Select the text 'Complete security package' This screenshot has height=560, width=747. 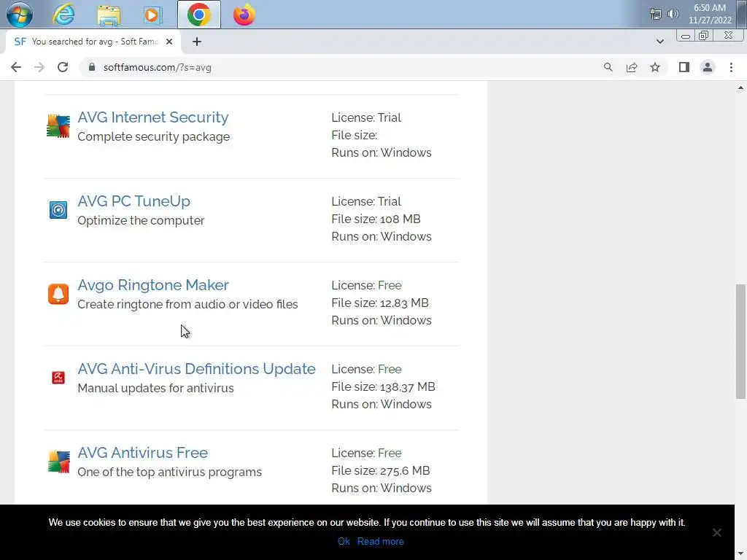coord(153,136)
